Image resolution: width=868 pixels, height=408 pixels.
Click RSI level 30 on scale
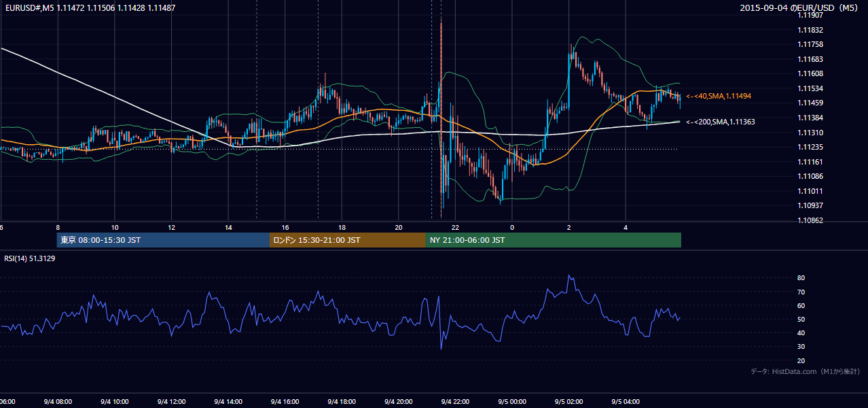click(801, 347)
